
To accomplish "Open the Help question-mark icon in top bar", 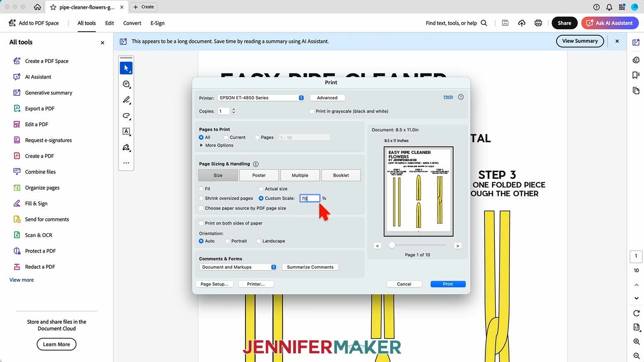I will 596,7.
